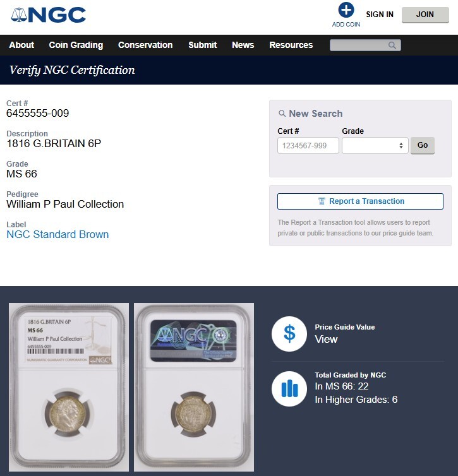Open the Grade dropdown in New Search
The image size is (458, 476).
pos(375,145)
